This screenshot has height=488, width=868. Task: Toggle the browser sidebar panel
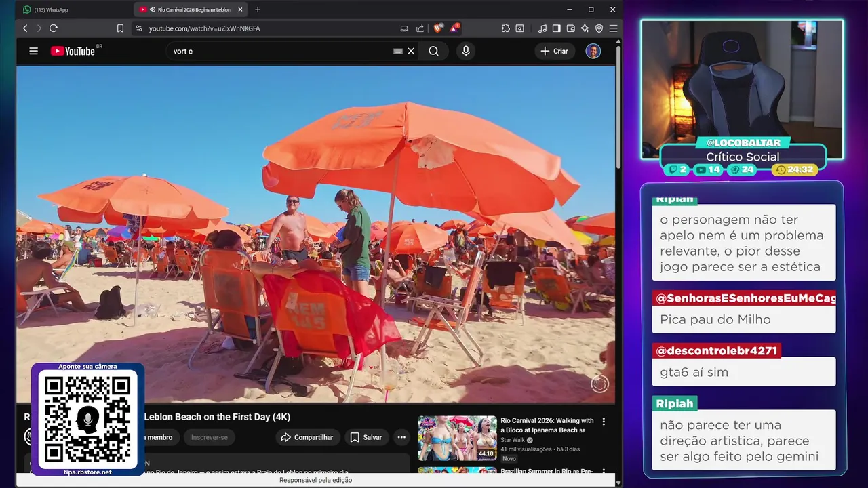coord(556,28)
